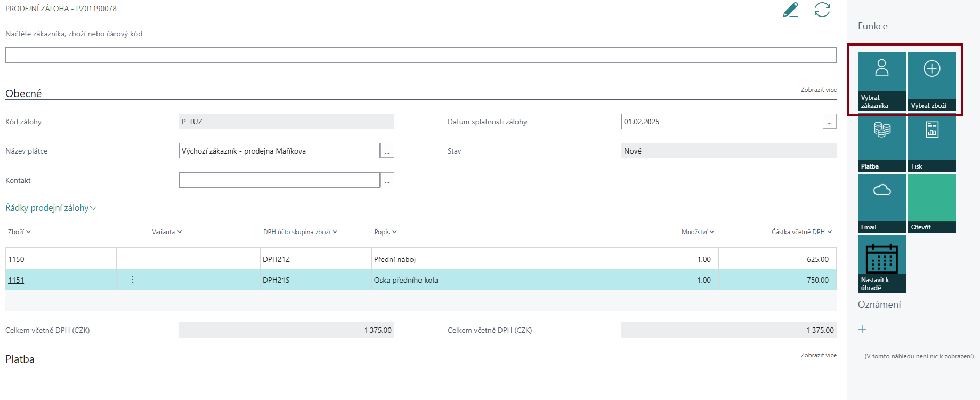Open lookup button next to Název plátce

387,151
